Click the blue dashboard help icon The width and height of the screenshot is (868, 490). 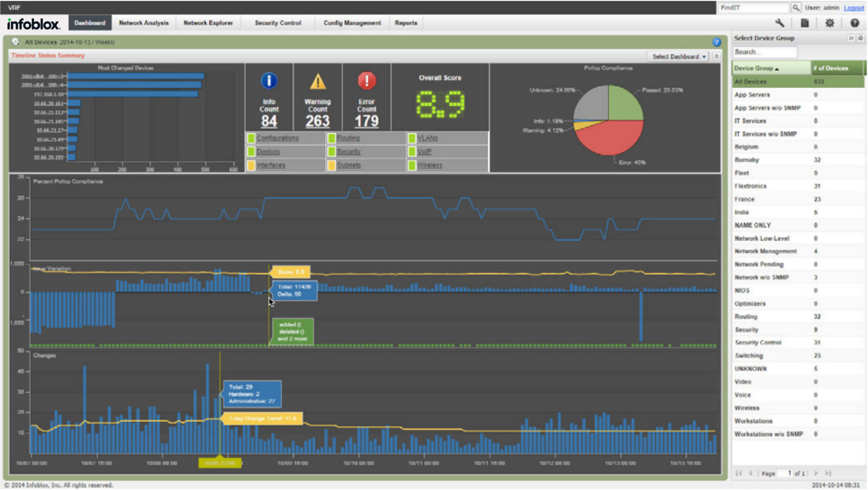click(717, 42)
